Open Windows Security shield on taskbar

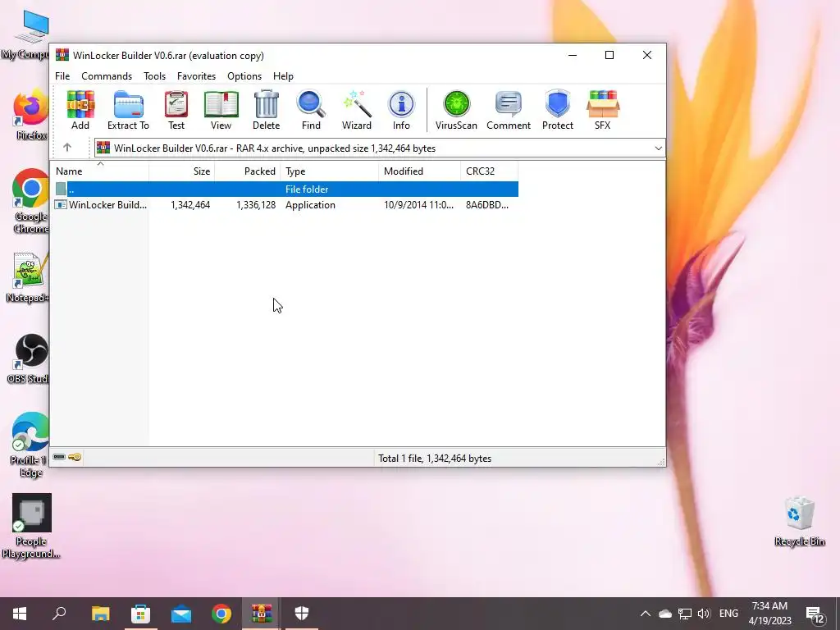pos(302,614)
